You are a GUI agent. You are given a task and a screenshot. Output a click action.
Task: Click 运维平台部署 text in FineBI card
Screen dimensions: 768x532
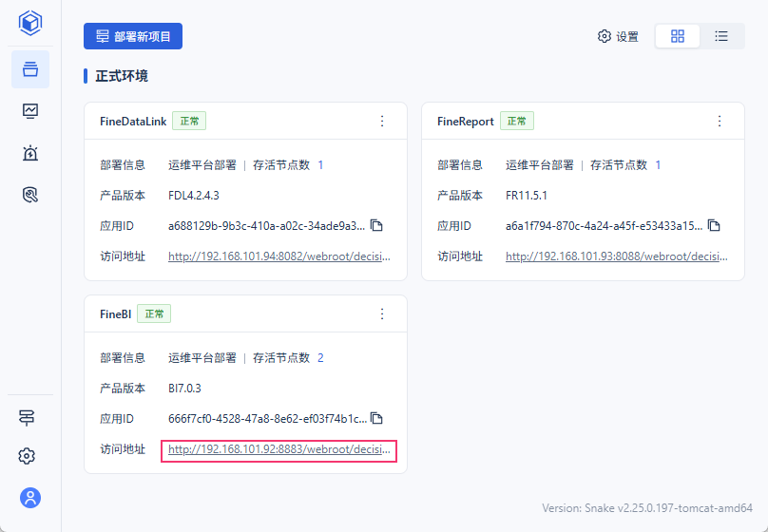click(202, 358)
